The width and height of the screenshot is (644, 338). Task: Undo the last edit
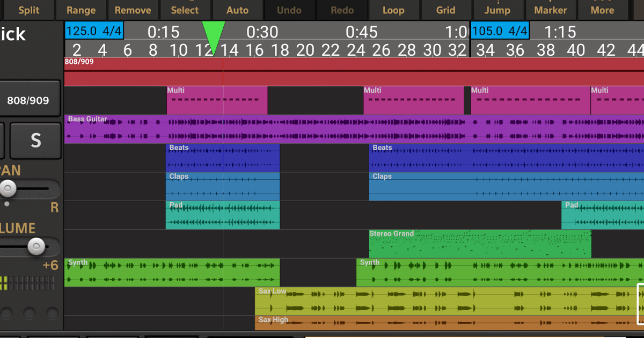(290, 10)
